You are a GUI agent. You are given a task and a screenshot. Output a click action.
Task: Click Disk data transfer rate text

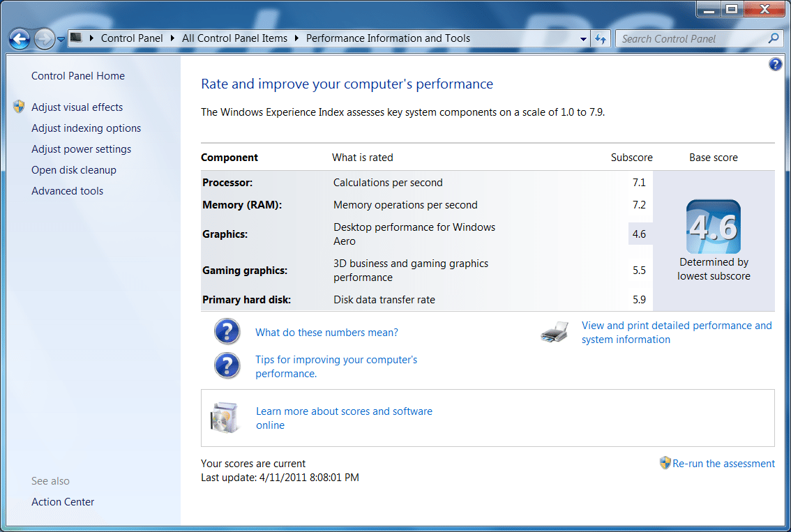pos(384,300)
